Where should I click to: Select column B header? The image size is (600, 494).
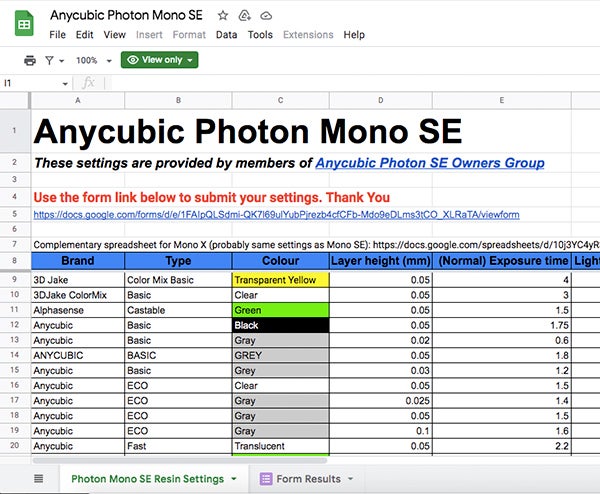[x=178, y=100]
